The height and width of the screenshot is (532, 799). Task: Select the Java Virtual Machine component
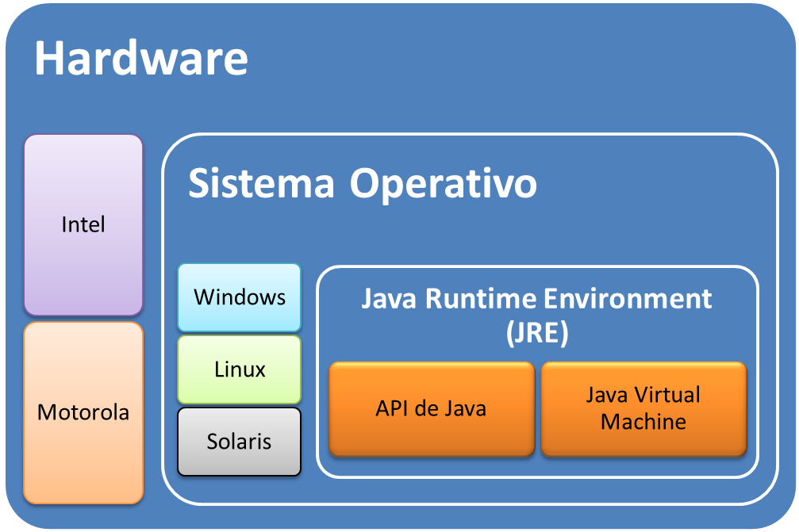(643, 409)
